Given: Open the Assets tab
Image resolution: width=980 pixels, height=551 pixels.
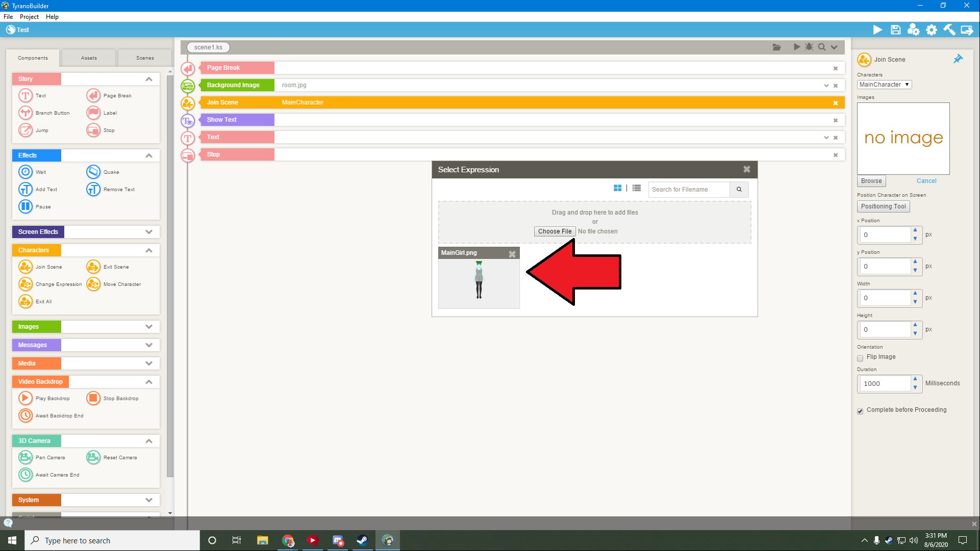Looking at the screenshot, I should tap(89, 58).
